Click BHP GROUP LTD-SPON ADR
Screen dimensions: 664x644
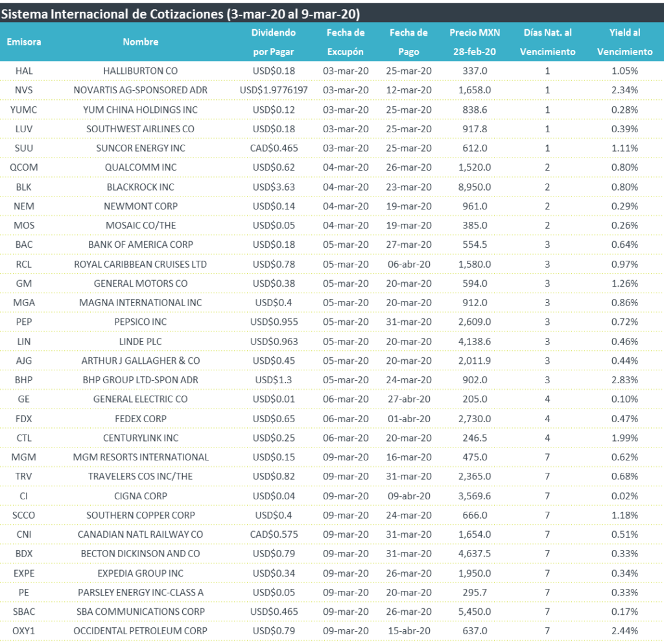(x=141, y=380)
